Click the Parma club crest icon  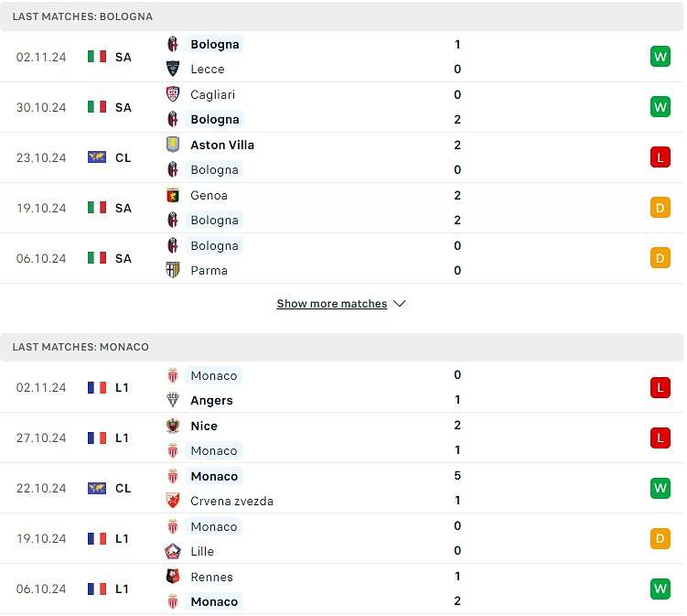point(173,270)
